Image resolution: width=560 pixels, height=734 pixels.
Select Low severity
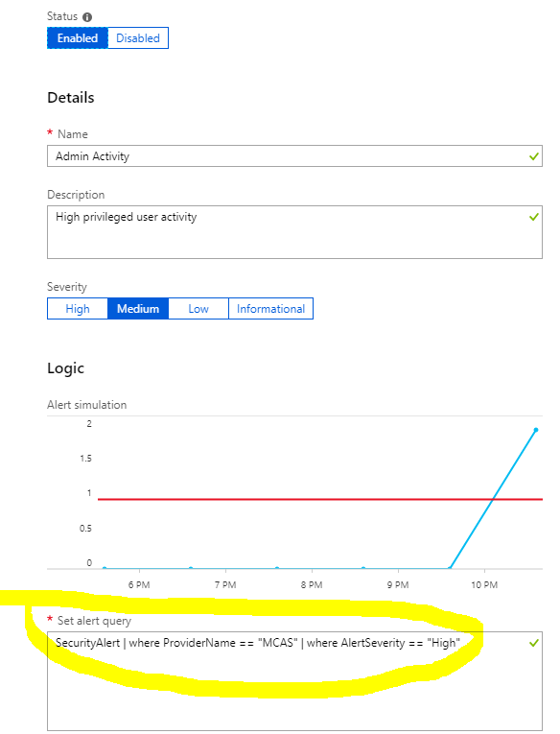(x=198, y=309)
